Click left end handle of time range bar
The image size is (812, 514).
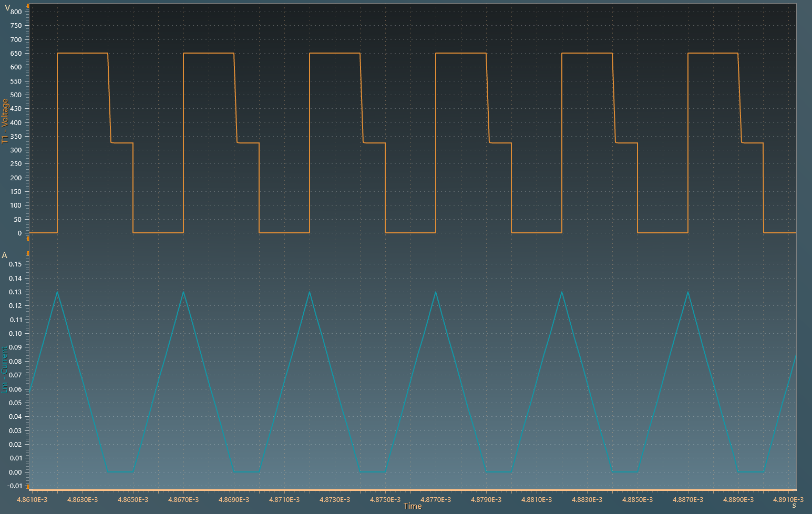(30, 490)
